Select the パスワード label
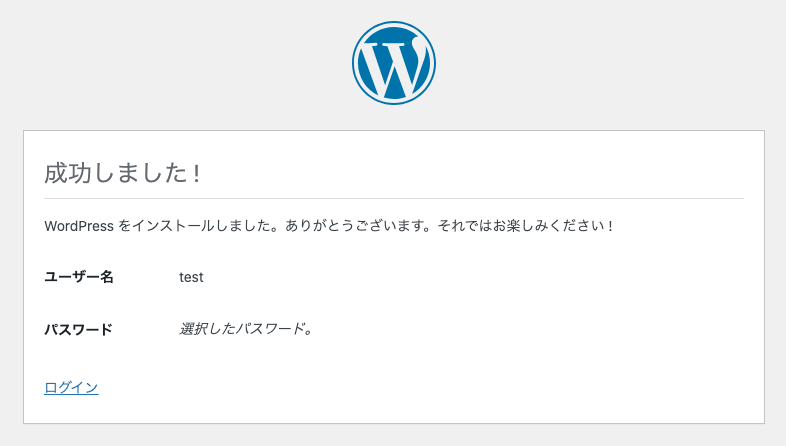The height and width of the screenshot is (446, 786). click(x=78, y=329)
